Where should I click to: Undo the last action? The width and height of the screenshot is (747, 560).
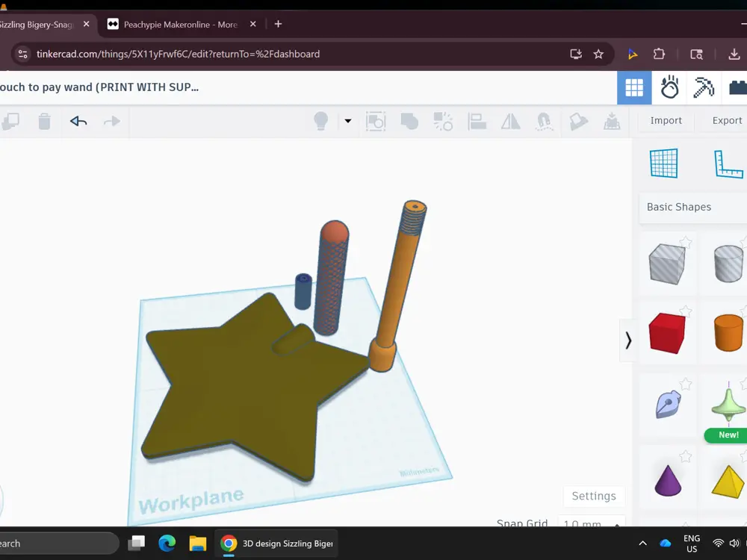pyautogui.click(x=78, y=122)
